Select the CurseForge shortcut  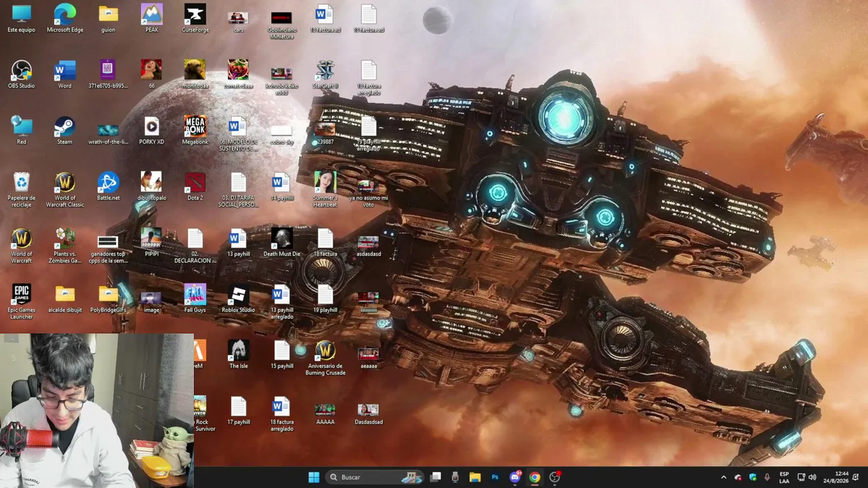tap(195, 19)
